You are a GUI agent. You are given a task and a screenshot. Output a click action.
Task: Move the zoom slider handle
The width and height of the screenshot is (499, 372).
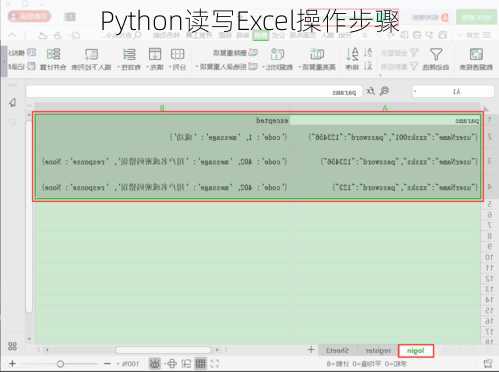click(x=60, y=363)
